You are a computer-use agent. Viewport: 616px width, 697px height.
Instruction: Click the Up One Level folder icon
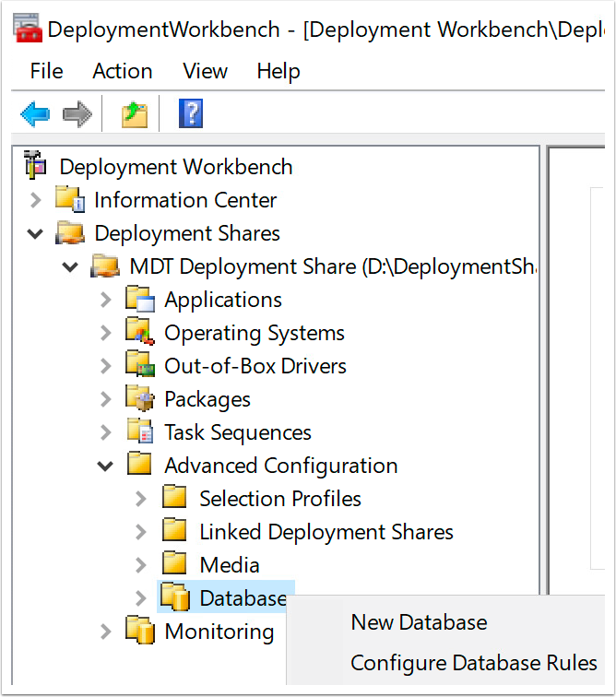pos(135,114)
